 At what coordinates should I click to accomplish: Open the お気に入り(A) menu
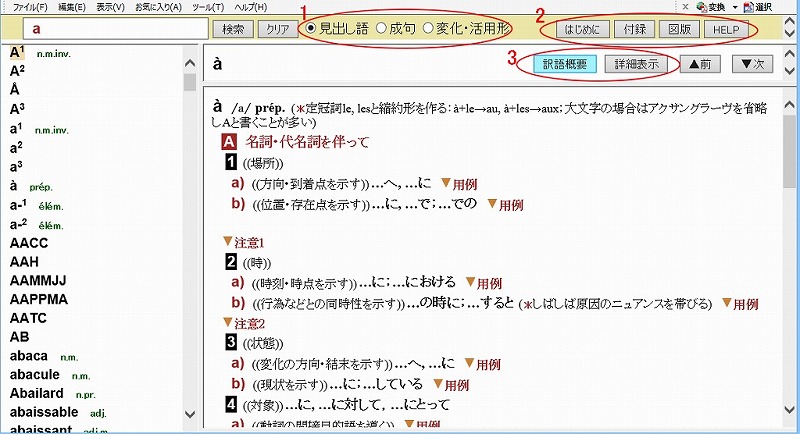[158, 7]
